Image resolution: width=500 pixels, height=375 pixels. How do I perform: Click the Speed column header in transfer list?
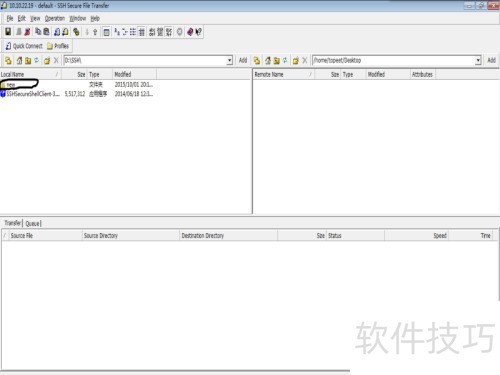coord(417,236)
